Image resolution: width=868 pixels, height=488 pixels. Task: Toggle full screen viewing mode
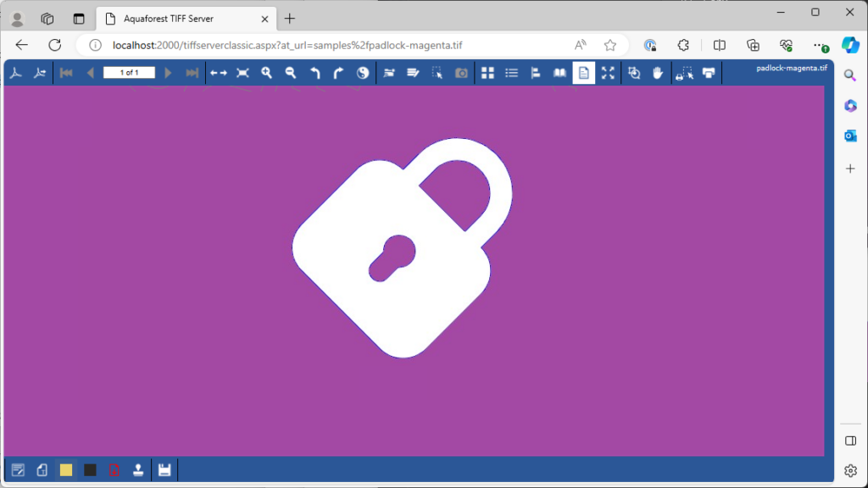[608, 73]
